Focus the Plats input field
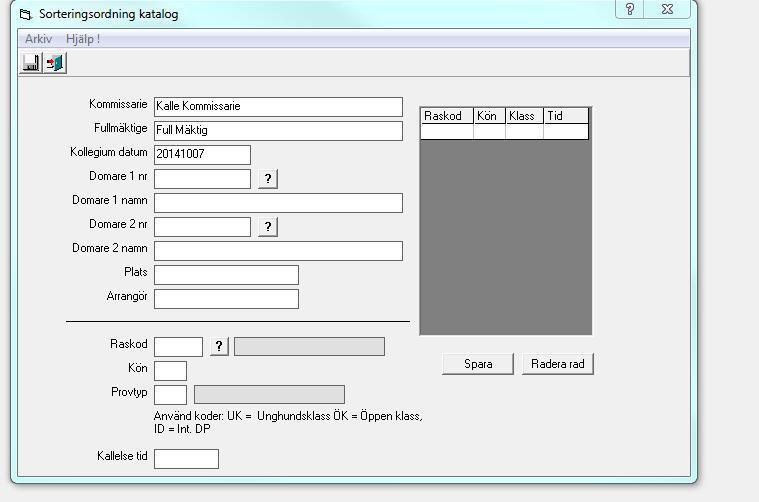759x502 pixels. pyautogui.click(x=226, y=275)
